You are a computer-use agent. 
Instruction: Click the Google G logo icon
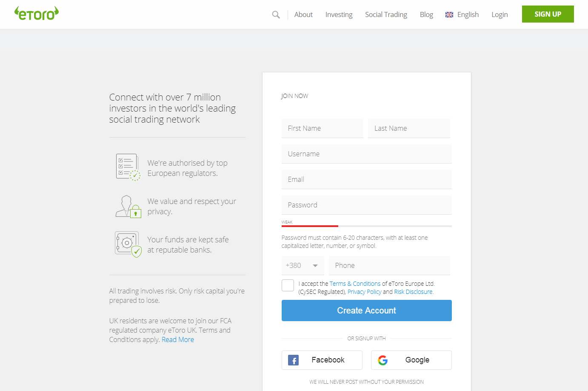click(383, 360)
